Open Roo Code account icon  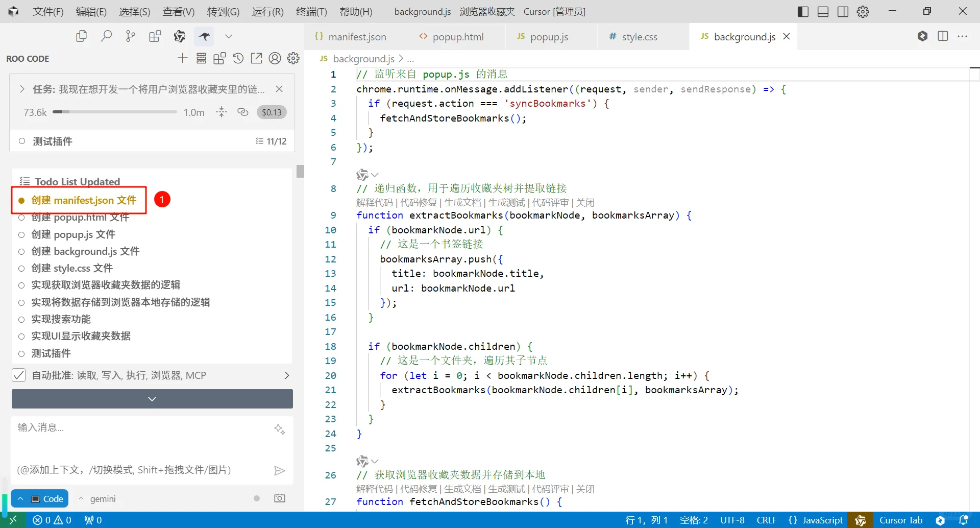click(275, 58)
